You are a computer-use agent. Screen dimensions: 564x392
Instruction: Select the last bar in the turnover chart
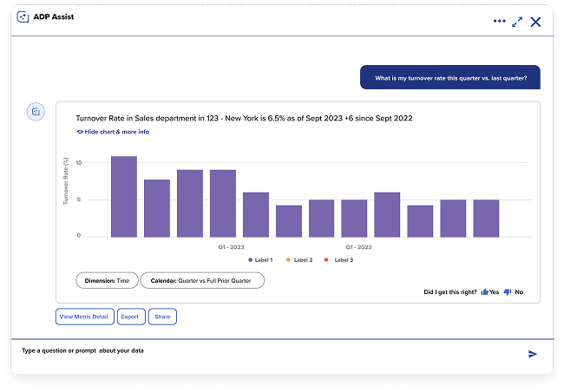[486, 219]
